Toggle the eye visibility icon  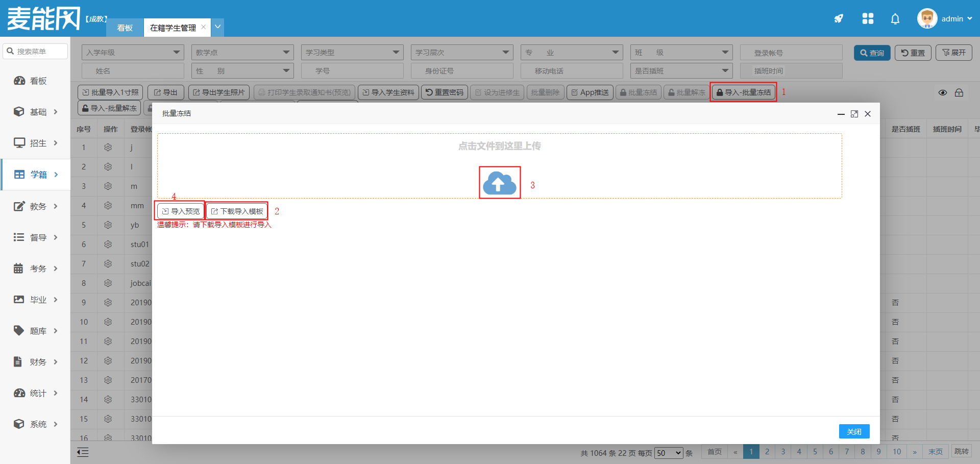pos(942,92)
